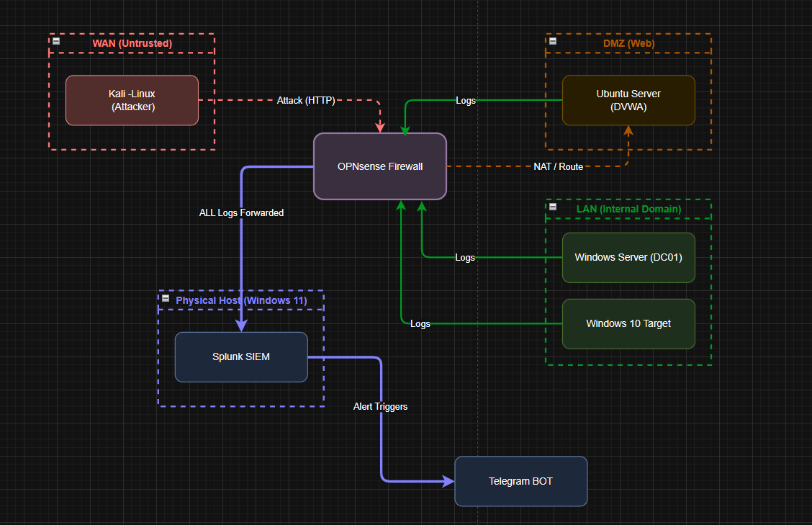Collapse the WAN (Untrusted) container
The width and height of the screenshot is (812, 525).
click(56, 41)
